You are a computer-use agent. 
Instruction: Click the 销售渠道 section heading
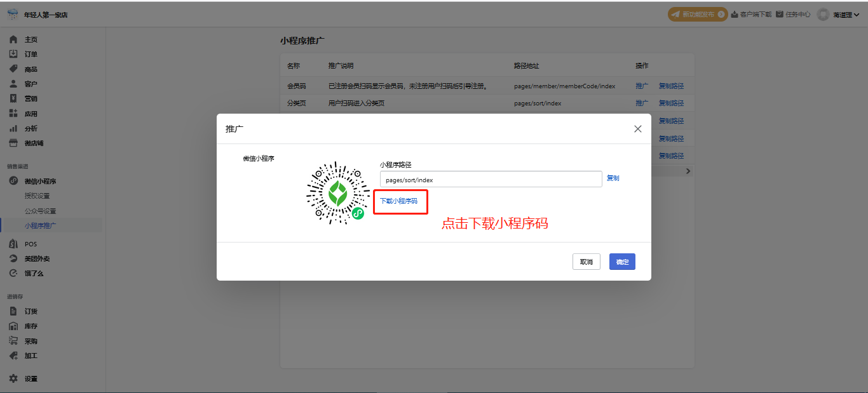click(17, 166)
